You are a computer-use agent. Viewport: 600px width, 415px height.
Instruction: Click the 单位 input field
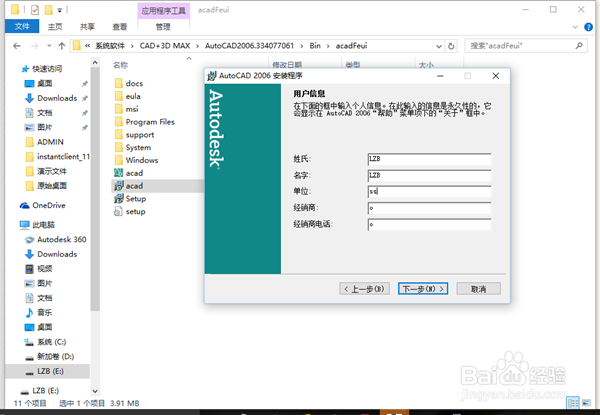coord(429,192)
